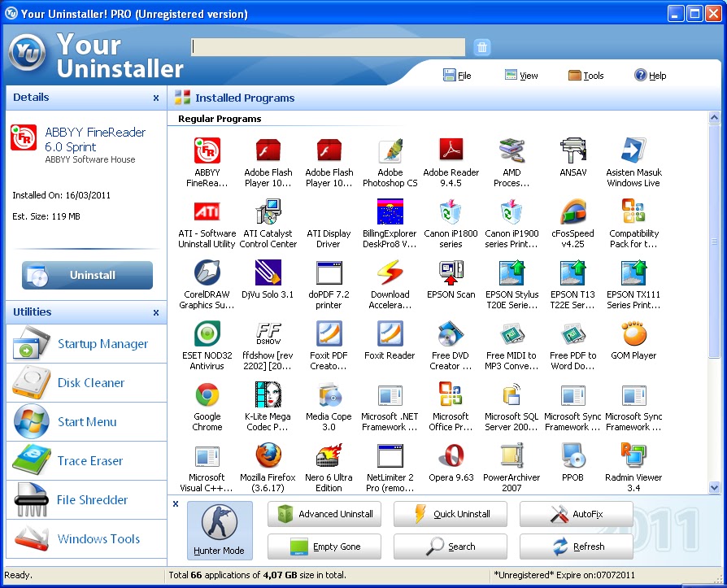Select Media Cope 3.0 icon
Image resolution: width=727 pixels, height=588 pixels.
point(329,394)
